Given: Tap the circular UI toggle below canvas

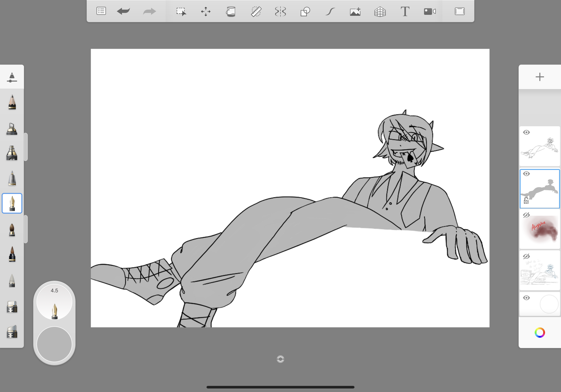Looking at the screenshot, I should (x=280, y=359).
